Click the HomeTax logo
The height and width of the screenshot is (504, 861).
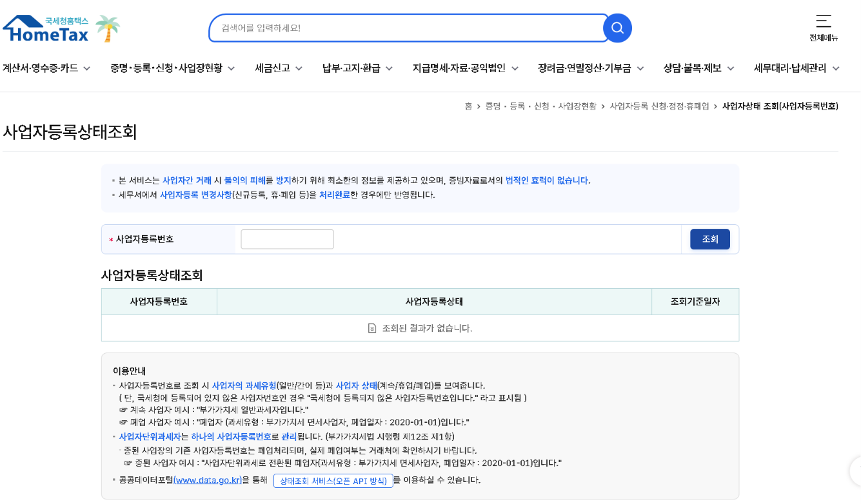[46, 29]
